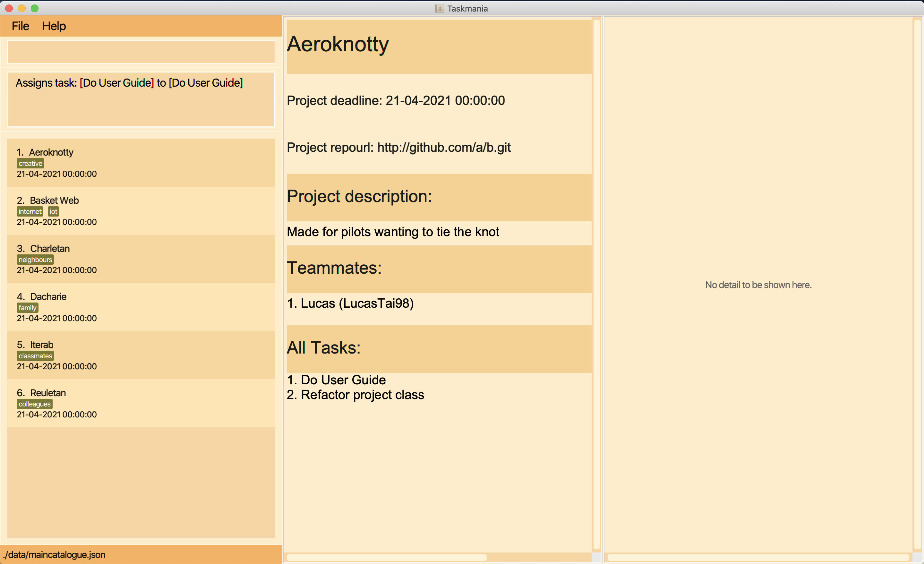Click the colleagues tag on Reuletan
Screen dimensions: 924x564
pos(34,403)
